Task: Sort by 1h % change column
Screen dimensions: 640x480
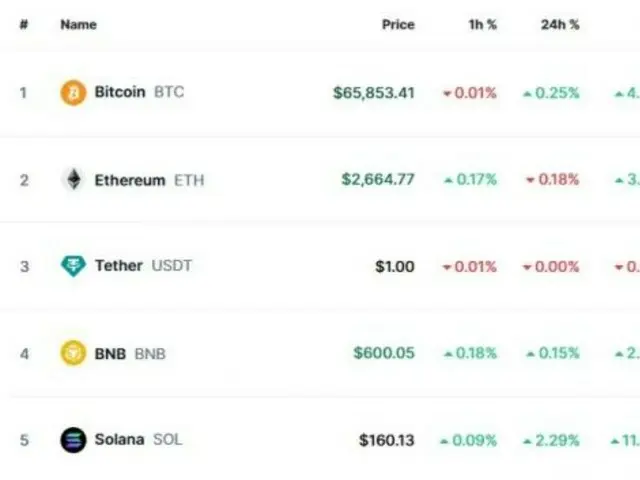Action: (x=483, y=24)
